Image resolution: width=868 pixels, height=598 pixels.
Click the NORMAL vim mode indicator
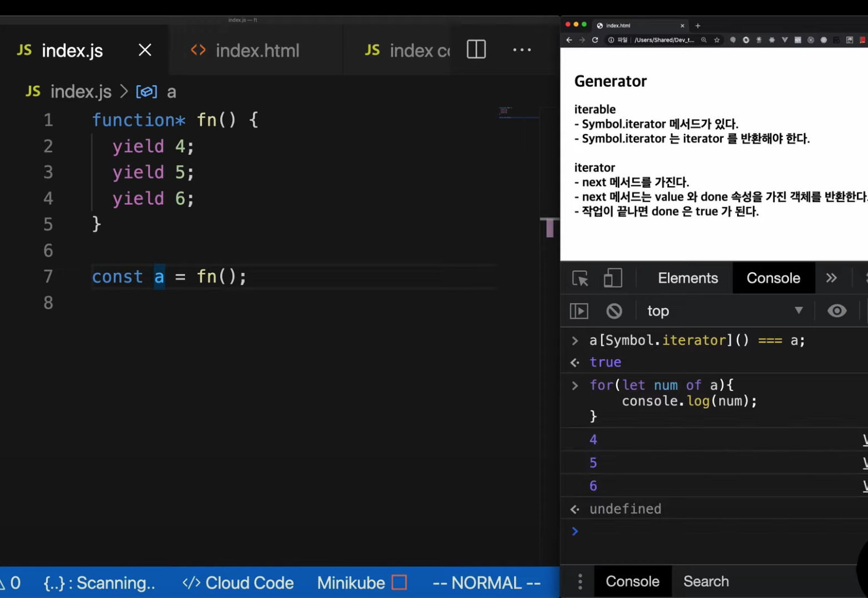486,583
